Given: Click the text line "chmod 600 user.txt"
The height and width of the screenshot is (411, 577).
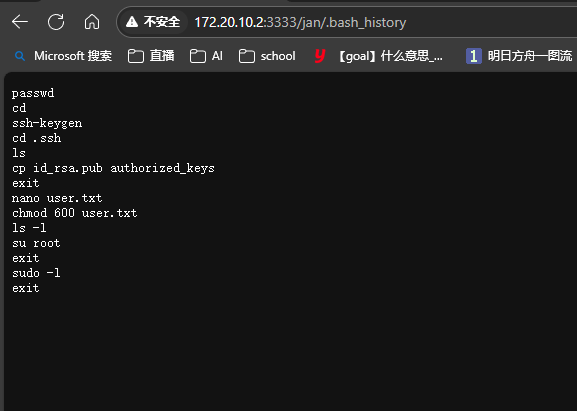Looking at the screenshot, I should click(75, 213).
